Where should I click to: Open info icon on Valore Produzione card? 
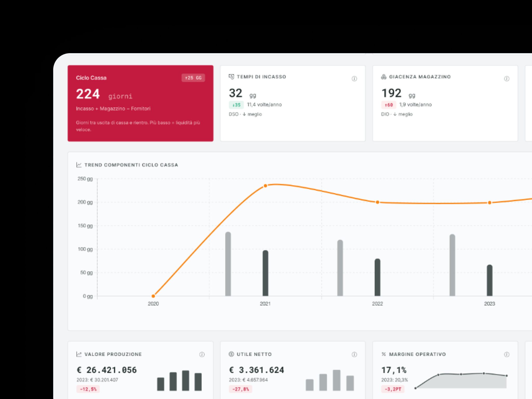click(x=202, y=354)
